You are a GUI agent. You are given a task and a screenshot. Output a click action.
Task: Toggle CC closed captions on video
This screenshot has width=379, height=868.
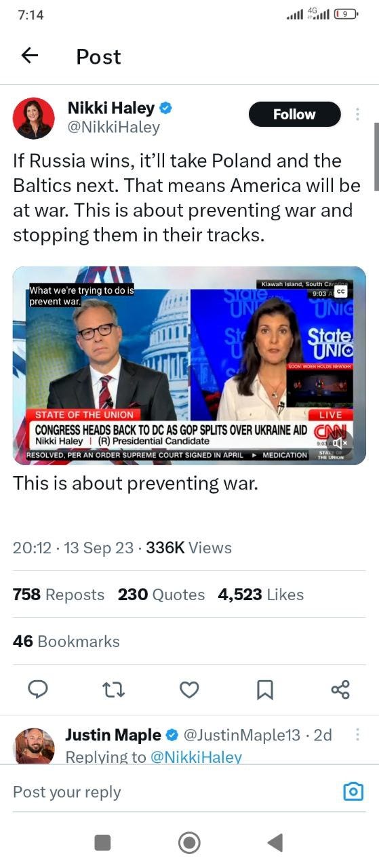pos(340,292)
